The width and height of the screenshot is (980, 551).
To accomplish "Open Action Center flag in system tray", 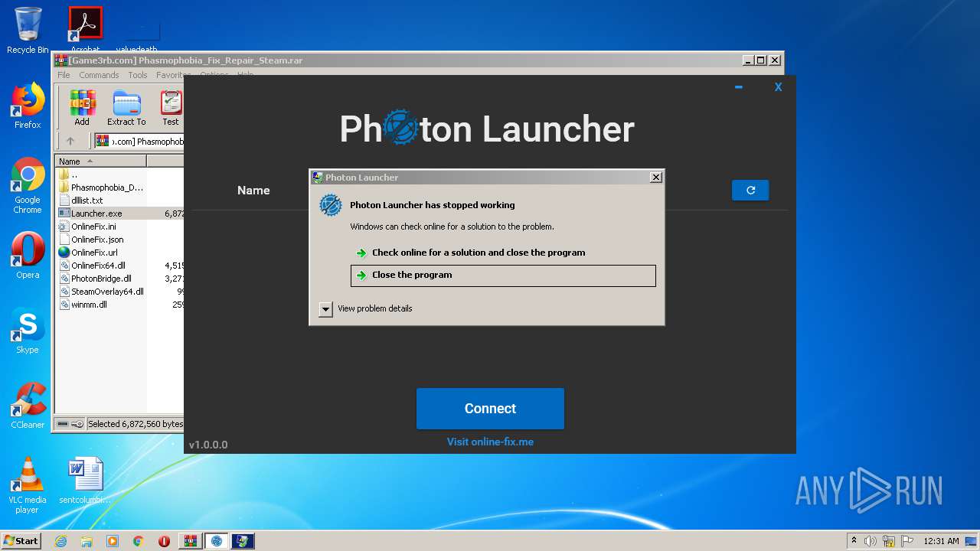I will (907, 541).
